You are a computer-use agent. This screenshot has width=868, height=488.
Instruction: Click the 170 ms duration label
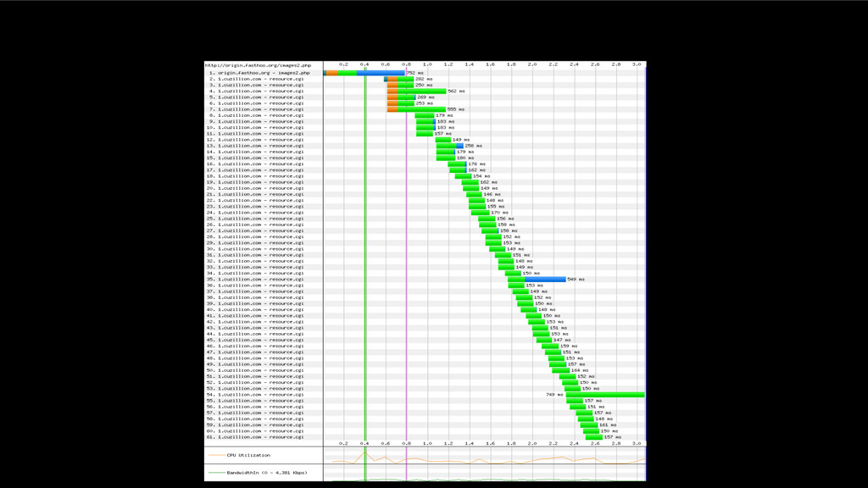click(x=499, y=213)
